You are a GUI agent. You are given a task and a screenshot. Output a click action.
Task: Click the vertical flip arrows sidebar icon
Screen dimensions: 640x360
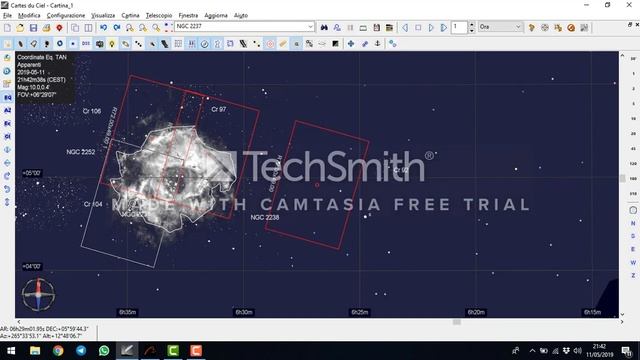pos(7,149)
